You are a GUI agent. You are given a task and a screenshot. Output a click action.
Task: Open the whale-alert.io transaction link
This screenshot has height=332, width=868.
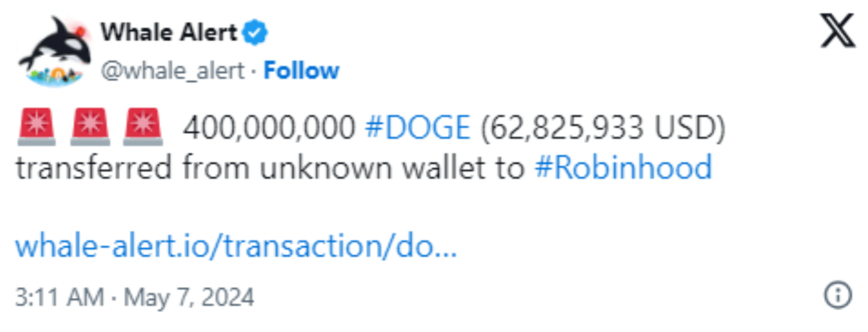(x=236, y=246)
